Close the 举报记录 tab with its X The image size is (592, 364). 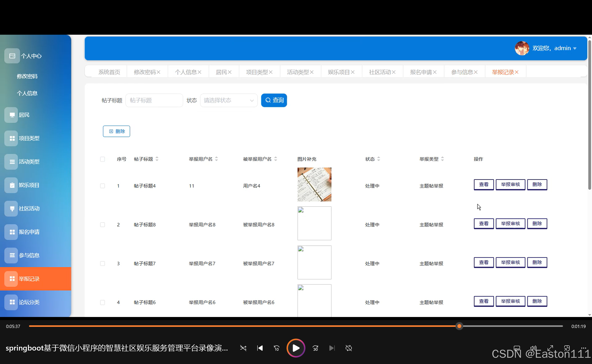[x=516, y=72]
